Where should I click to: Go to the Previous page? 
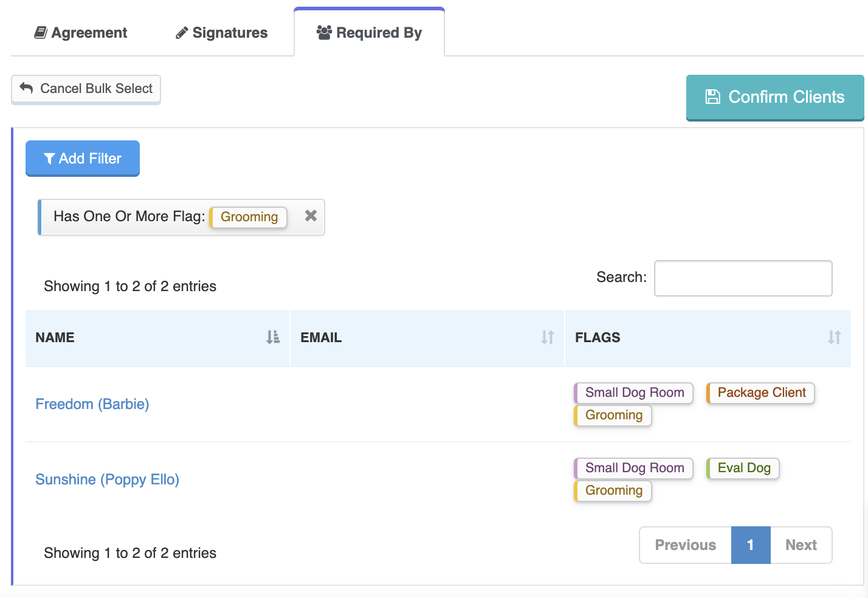point(685,545)
